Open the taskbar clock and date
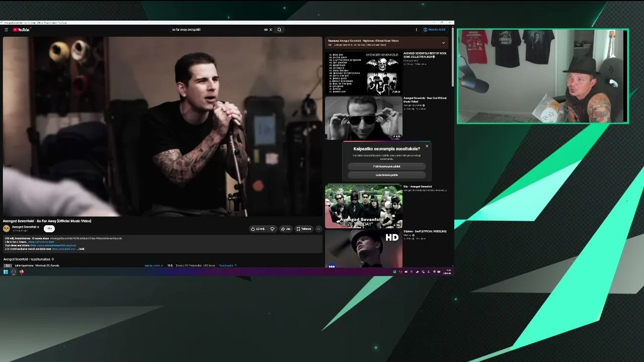 click(x=448, y=272)
